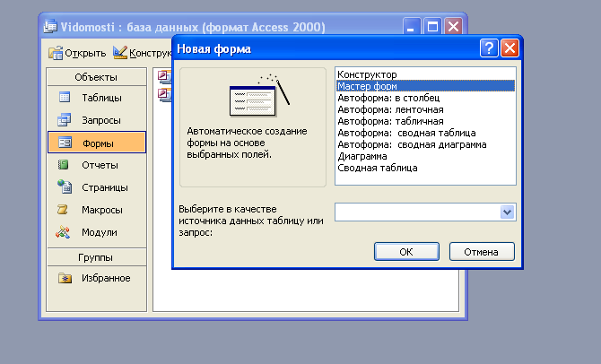Click the Таблицы grid icon
This screenshot has height=364, width=601.
(x=65, y=98)
